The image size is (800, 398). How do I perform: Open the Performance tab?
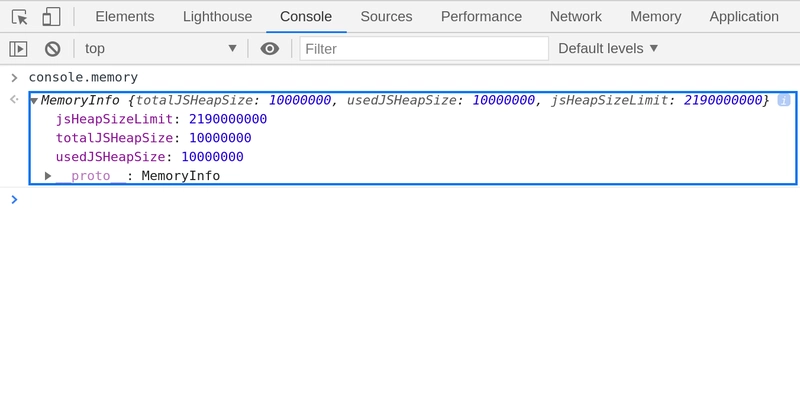tap(481, 16)
